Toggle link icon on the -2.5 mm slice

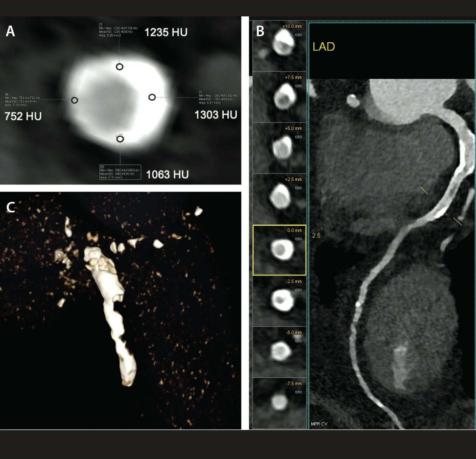[298, 290]
